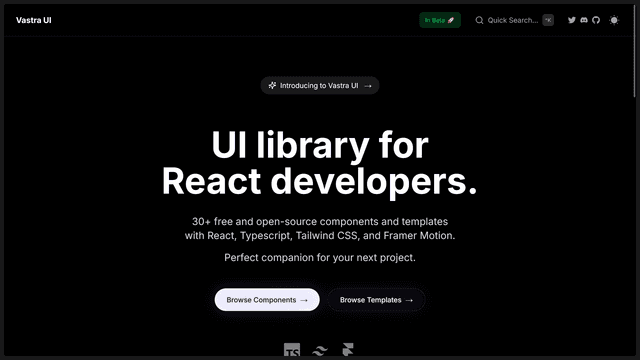640x360 pixels.
Task: Click the sparkle icon in Introducing pill
Action: tap(272, 85)
